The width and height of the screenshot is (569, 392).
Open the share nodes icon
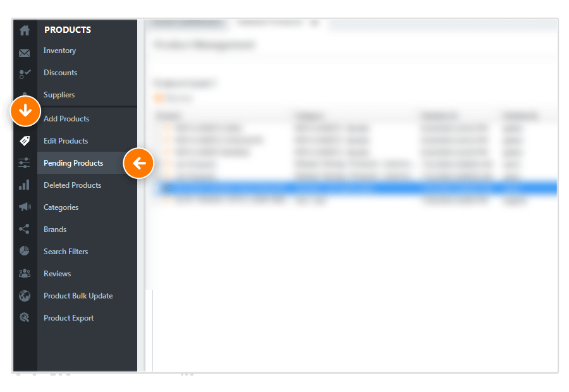(x=24, y=229)
